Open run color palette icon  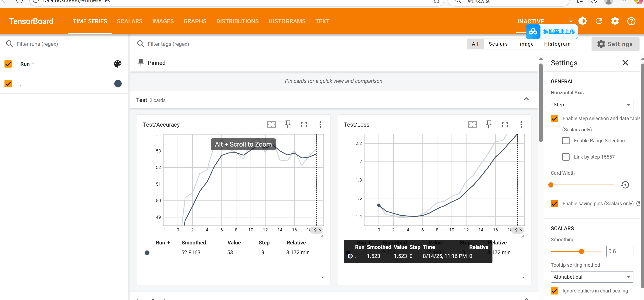tap(118, 64)
